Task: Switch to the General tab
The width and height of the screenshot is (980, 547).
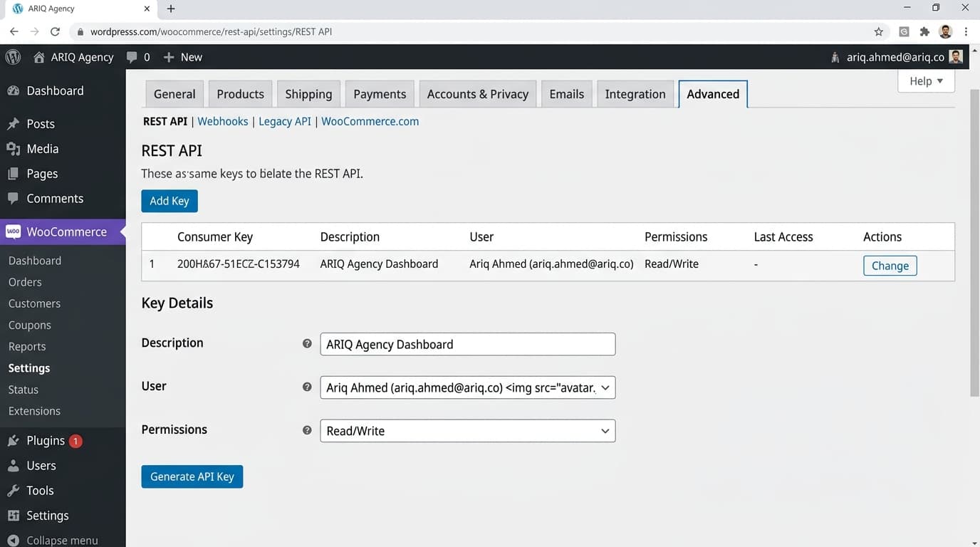Action: [174, 94]
